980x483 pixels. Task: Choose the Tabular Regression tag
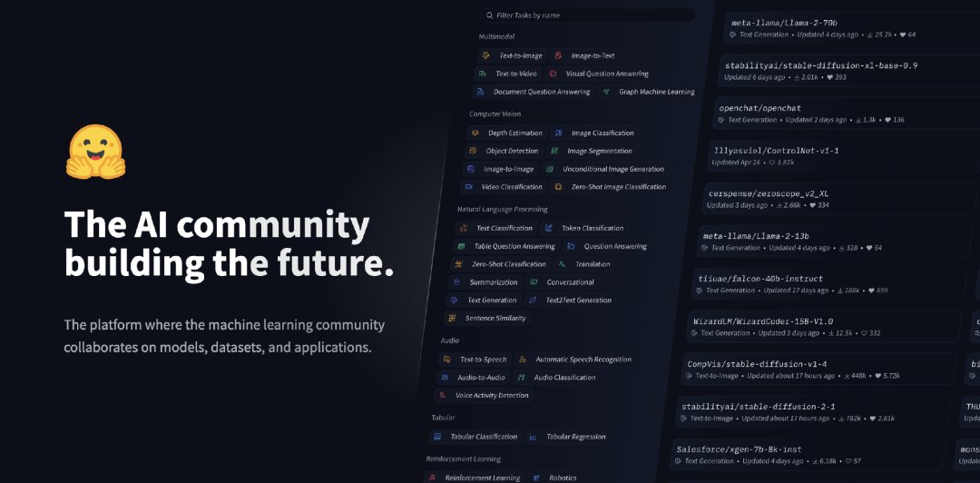point(567,437)
